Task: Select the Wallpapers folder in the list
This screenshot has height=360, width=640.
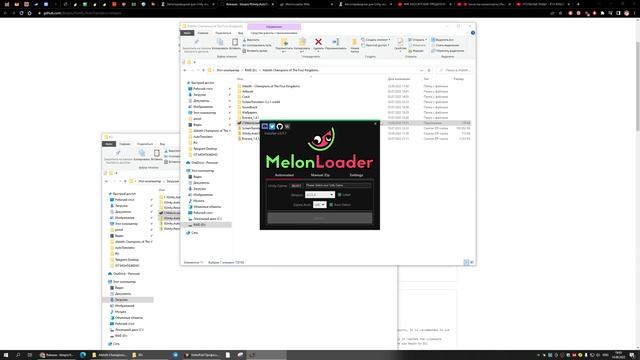Action: tap(249, 113)
